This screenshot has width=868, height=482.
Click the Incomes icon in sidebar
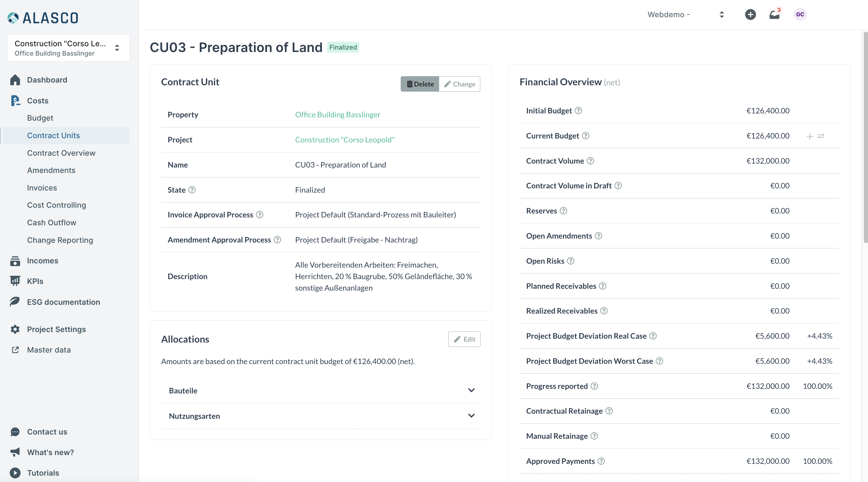(15, 261)
